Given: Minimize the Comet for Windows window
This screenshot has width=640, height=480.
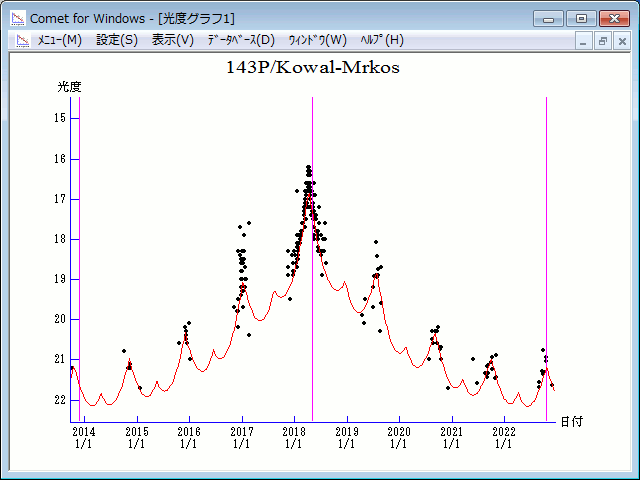Looking at the screenshot, I should 549,18.
